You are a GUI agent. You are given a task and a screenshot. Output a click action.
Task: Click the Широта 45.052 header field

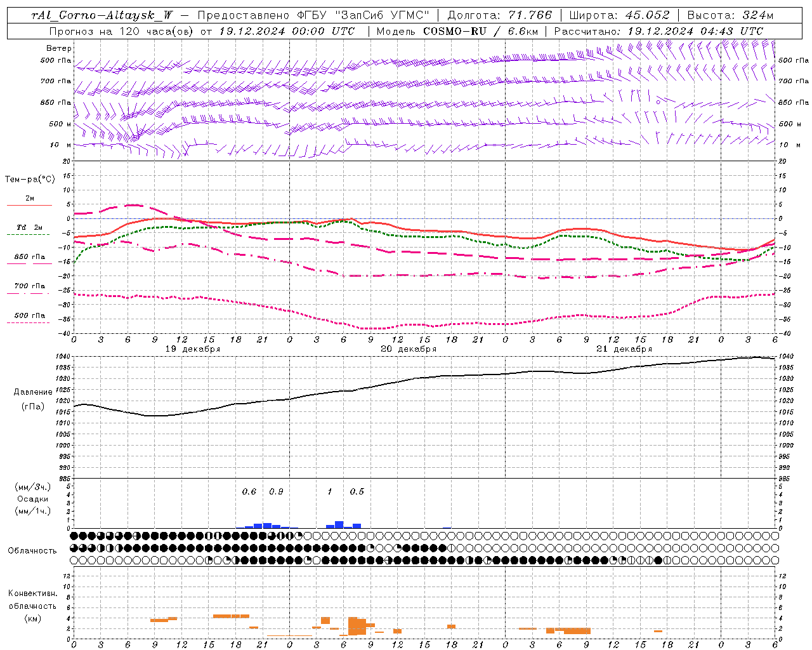click(x=619, y=15)
